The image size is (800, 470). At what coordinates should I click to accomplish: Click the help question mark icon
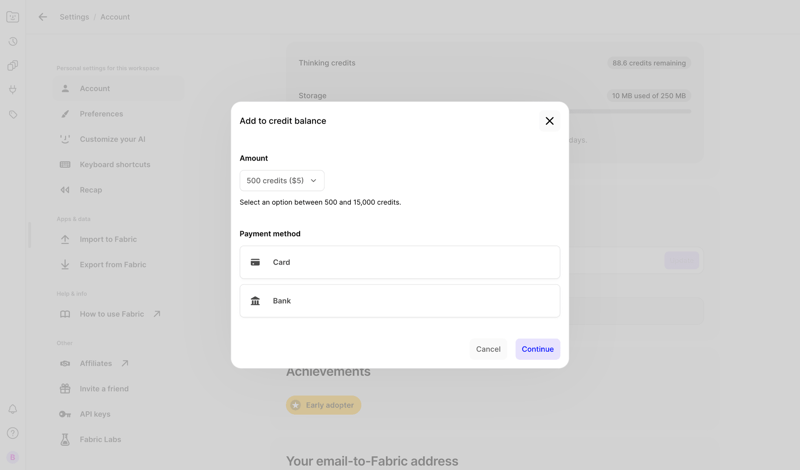coord(13,433)
